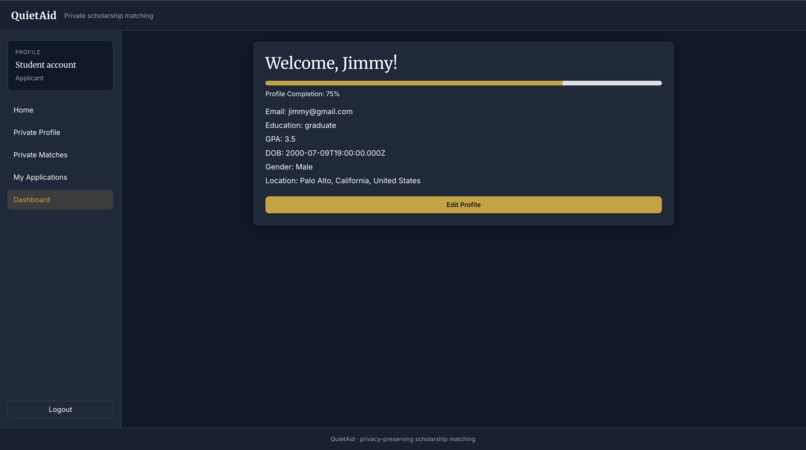The width and height of the screenshot is (806, 450).
Task: Select the Student account profile card
Action: pos(60,65)
